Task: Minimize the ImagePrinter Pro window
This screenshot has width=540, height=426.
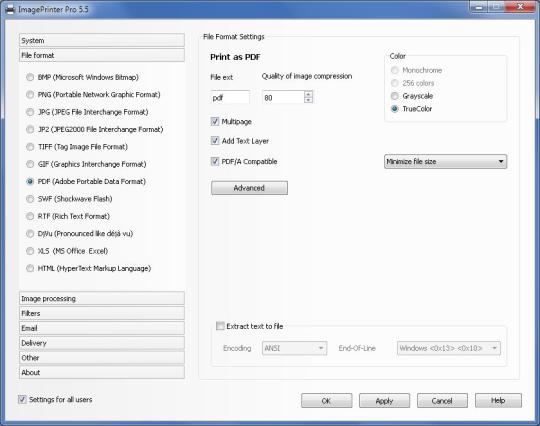Action: point(479,7)
